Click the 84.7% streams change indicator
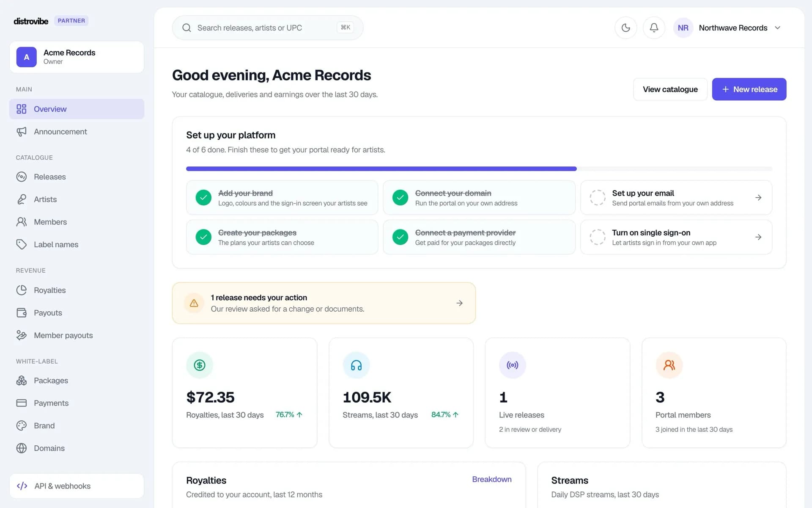 click(x=445, y=415)
